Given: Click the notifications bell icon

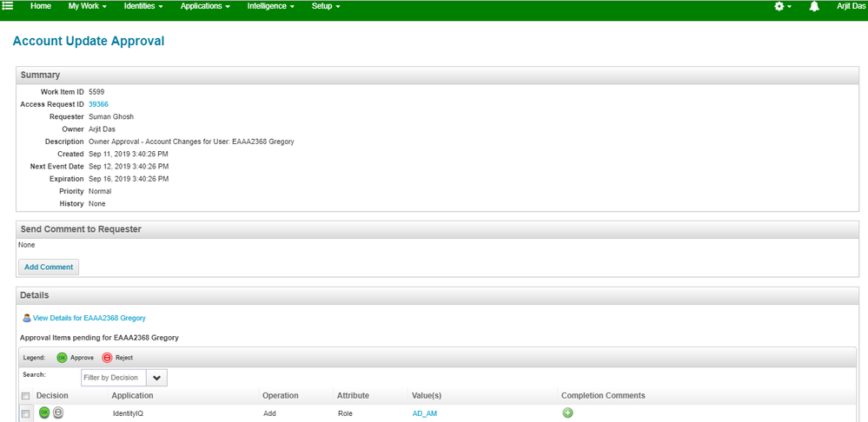Looking at the screenshot, I should (814, 6).
